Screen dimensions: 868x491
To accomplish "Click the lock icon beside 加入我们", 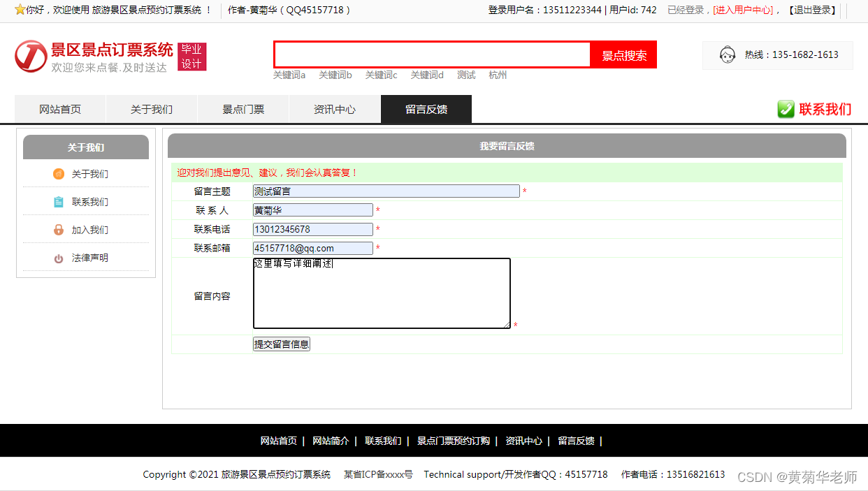I will 59,230.
